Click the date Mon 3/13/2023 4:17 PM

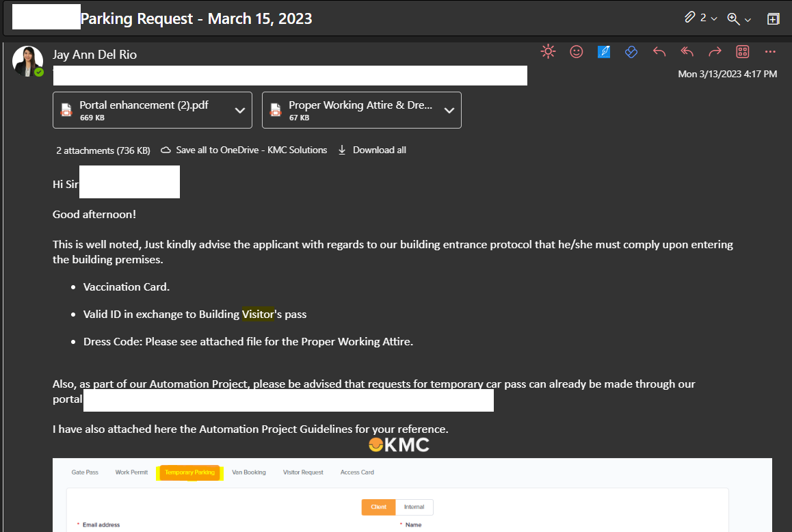click(x=727, y=75)
